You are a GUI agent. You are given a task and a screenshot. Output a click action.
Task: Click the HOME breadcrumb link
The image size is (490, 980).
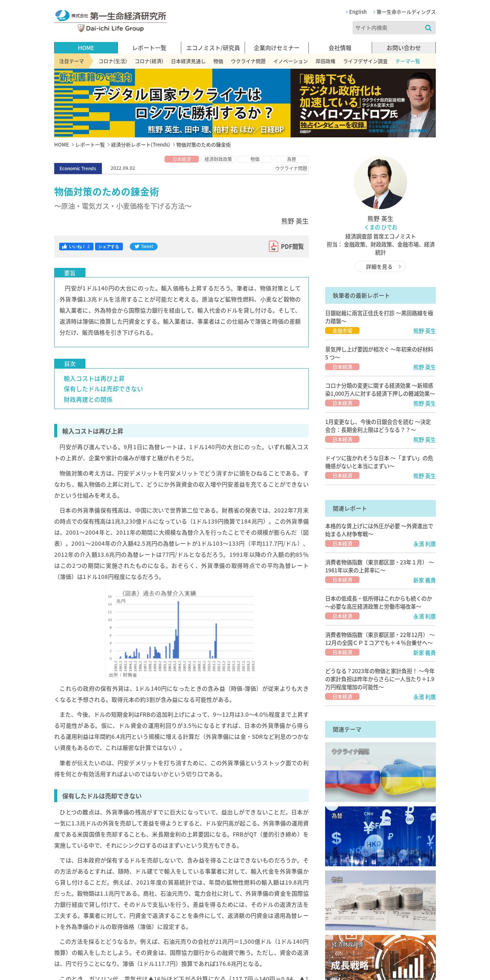click(x=61, y=145)
